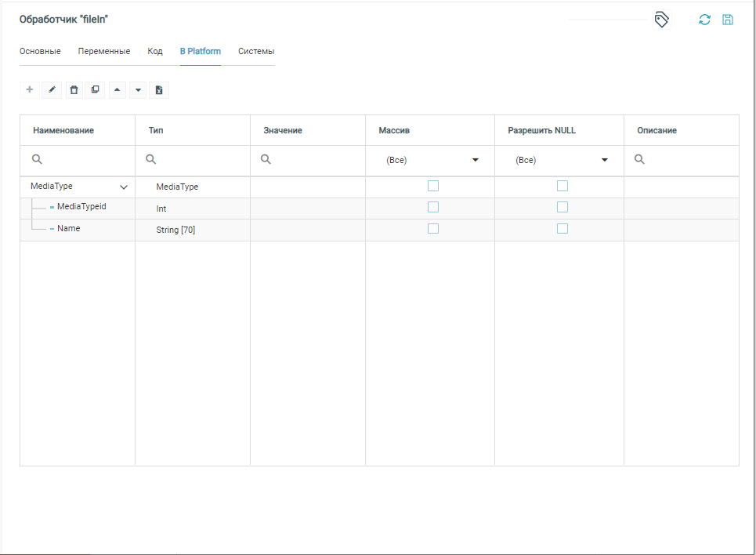Click the add row plus icon
Screen dimensions: 756x555
[30, 90]
